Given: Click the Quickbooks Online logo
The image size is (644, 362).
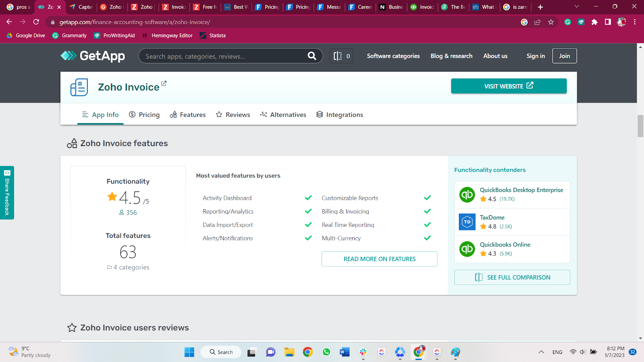Looking at the screenshot, I should [x=467, y=249].
